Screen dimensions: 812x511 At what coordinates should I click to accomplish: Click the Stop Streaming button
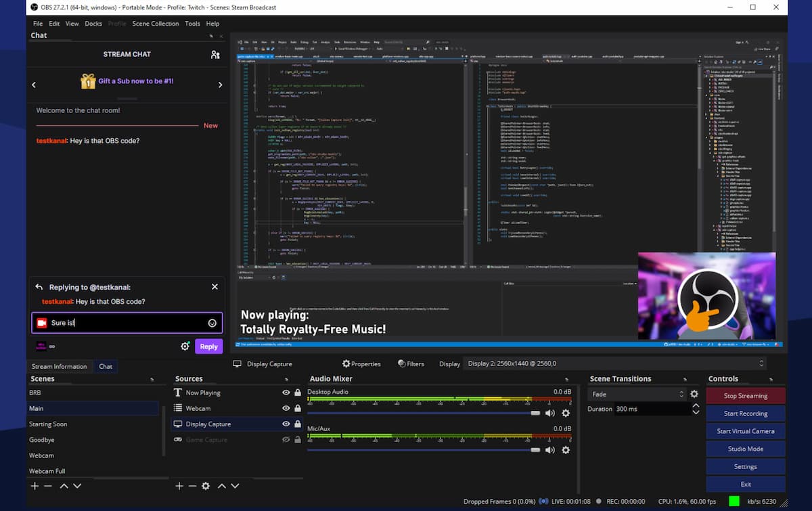point(745,396)
